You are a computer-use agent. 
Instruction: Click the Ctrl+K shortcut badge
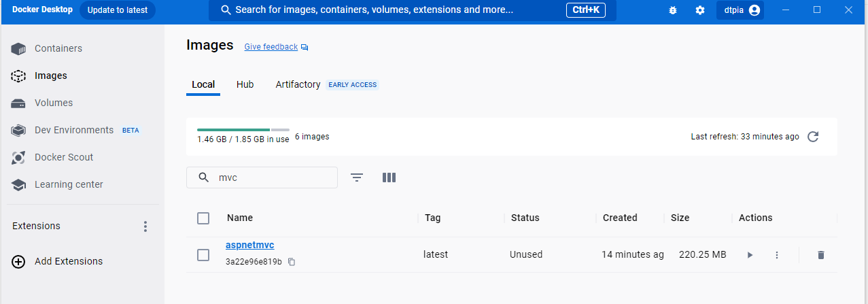click(x=585, y=10)
